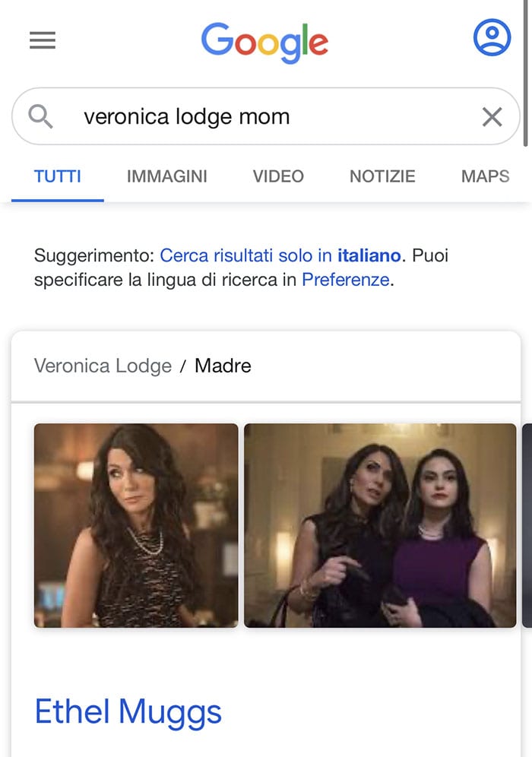Go to the MAPS tab
Image resolution: width=532 pixels, height=757 pixels.
(485, 176)
